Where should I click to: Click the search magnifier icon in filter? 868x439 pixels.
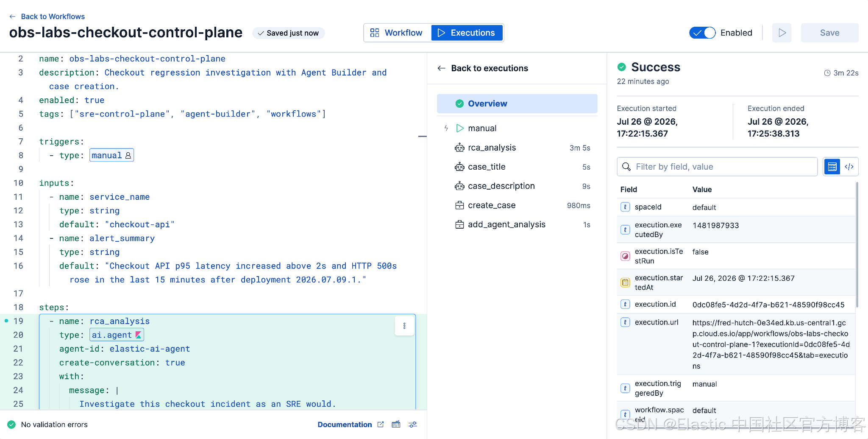pos(626,167)
